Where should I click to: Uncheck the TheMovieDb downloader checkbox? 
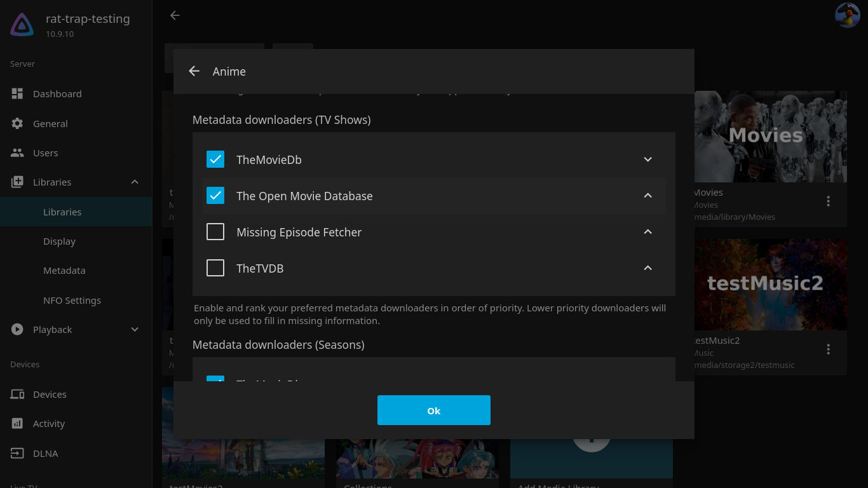215,159
